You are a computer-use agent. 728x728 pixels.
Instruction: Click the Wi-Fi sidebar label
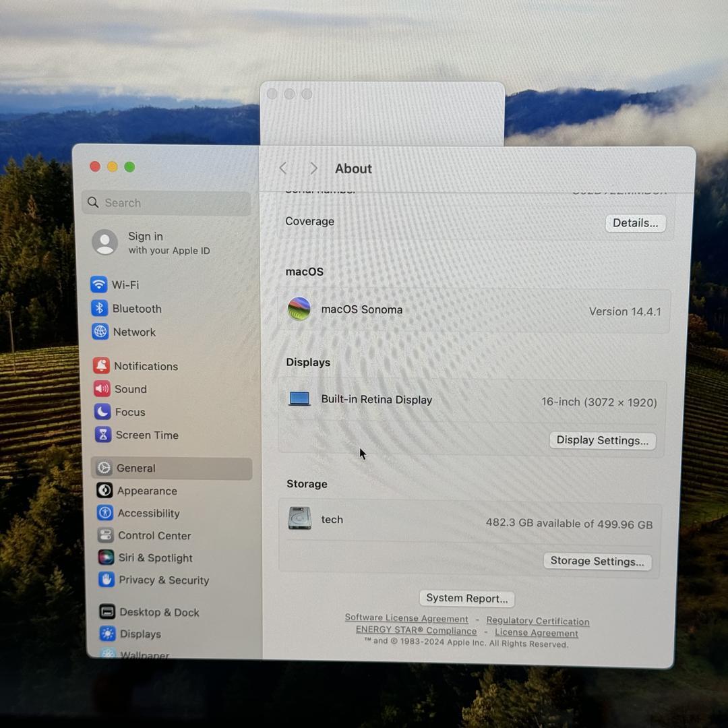click(125, 284)
